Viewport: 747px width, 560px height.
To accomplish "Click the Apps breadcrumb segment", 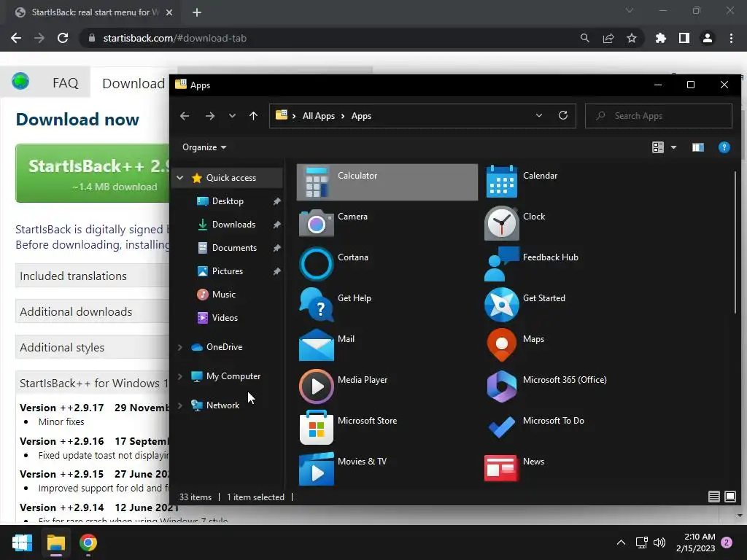I will [x=361, y=116].
